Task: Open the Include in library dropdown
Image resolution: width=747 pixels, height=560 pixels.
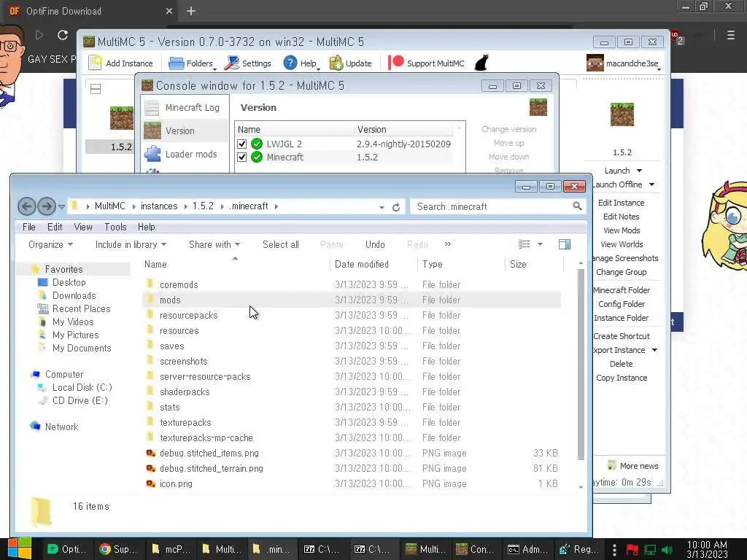Action: pyautogui.click(x=131, y=244)
